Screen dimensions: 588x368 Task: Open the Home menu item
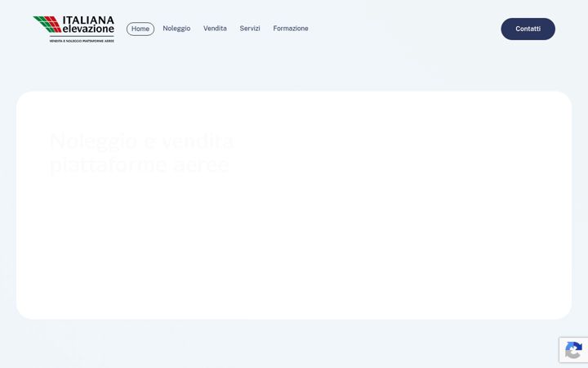(x=140, y=29)
